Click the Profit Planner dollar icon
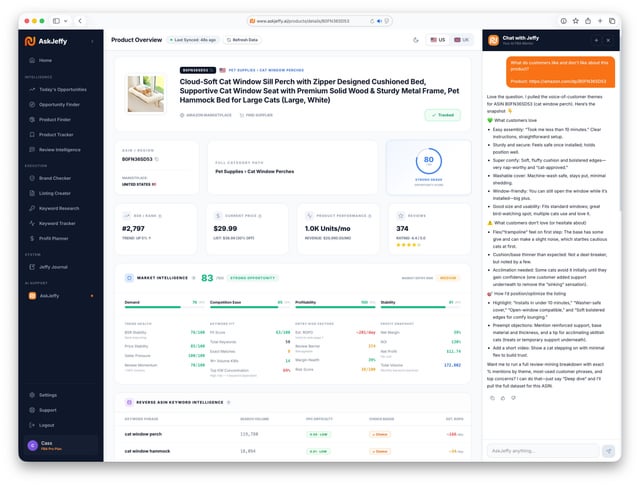The width and height of the screenshot is (640, 486). tap(32, 238)
